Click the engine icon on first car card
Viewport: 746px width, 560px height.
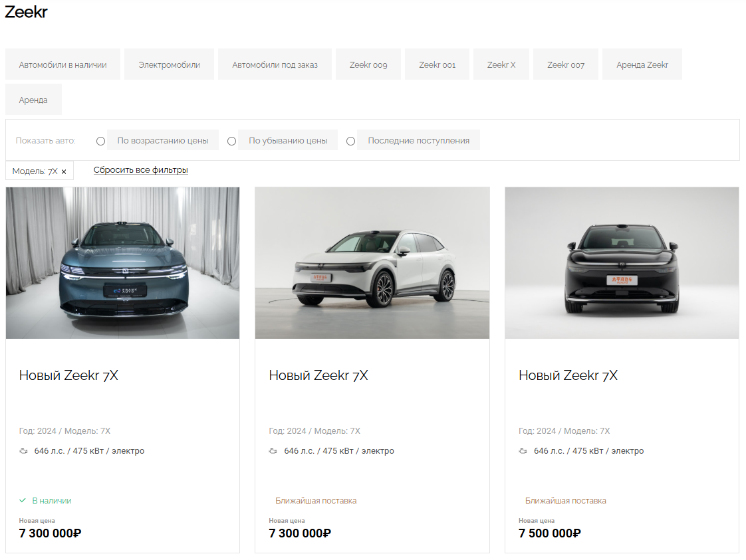point(23,451)
